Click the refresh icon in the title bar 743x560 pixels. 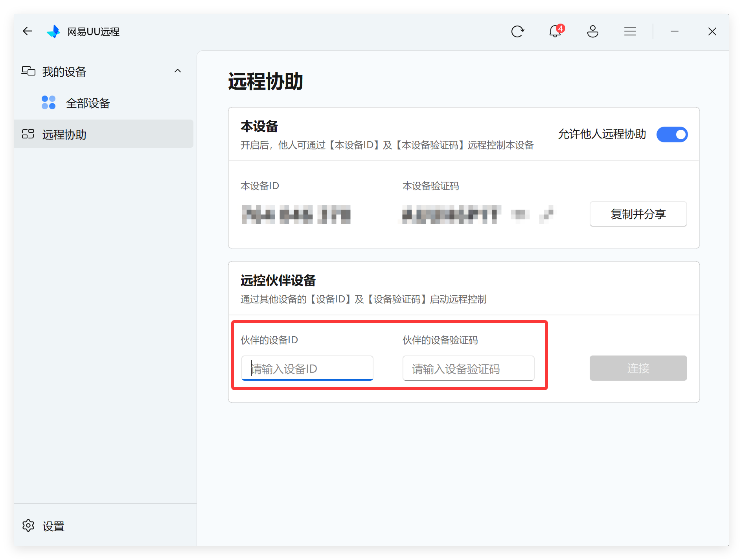click(x=518, y=31)
